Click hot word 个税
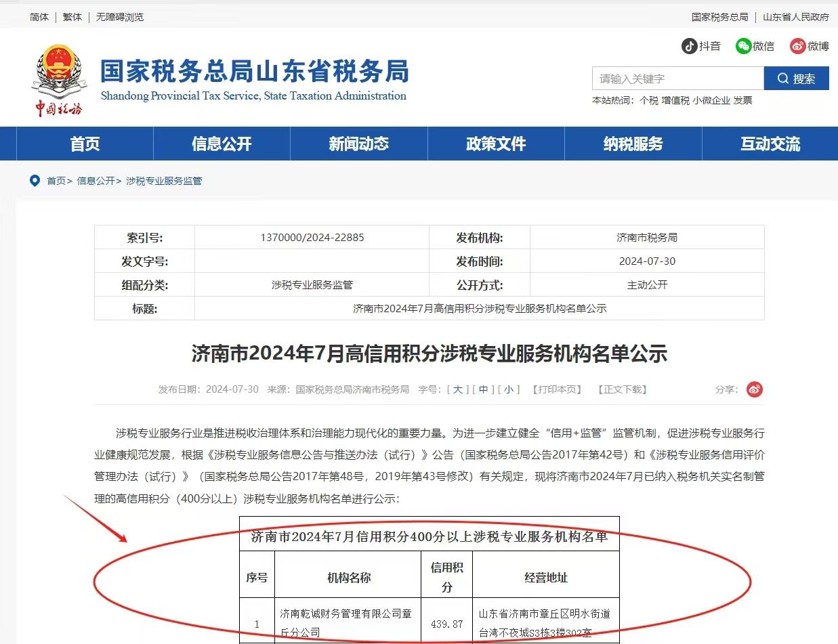 point(649,100)
